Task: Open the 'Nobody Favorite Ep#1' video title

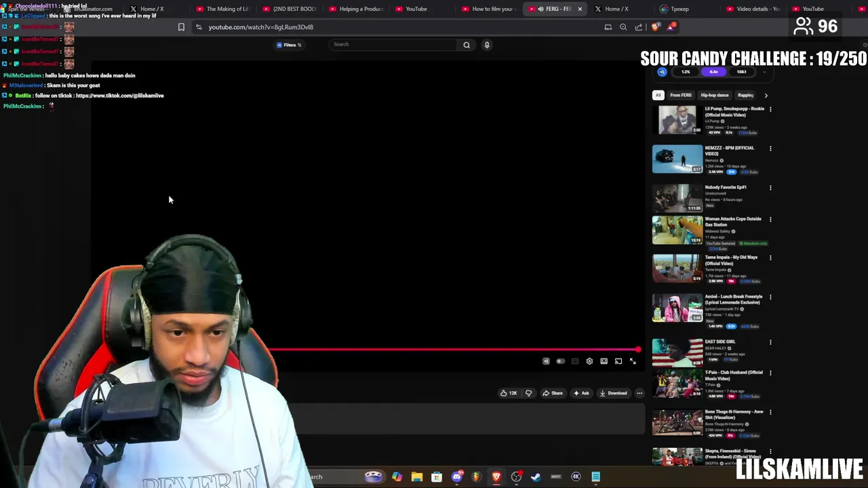Action: 726,187
